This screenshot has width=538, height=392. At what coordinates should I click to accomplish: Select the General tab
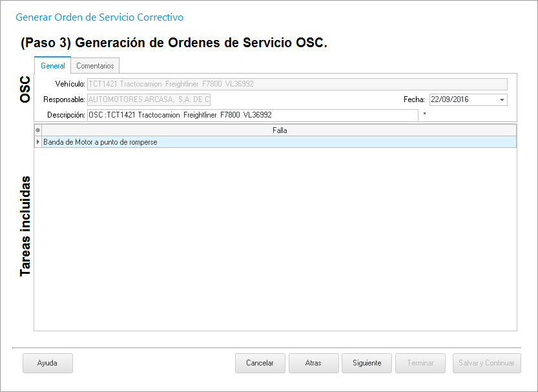pyautogui.click(x=52, y=66)
